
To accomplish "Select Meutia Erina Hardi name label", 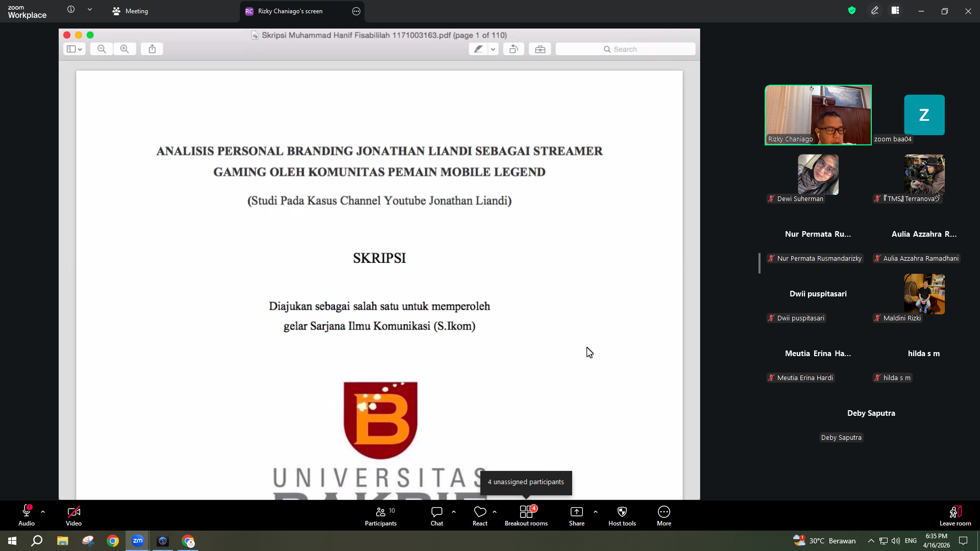I will (x=800, y=378).
